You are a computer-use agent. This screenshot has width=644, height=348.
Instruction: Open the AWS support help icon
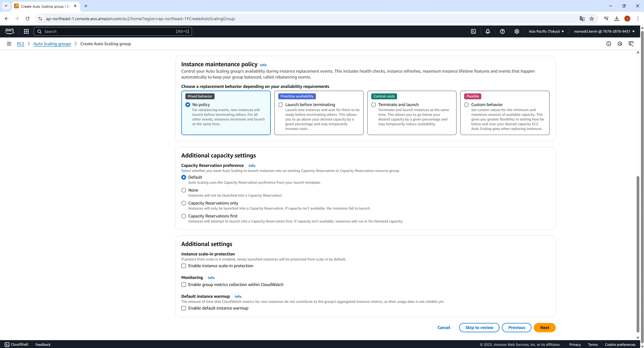click(502, 31)
